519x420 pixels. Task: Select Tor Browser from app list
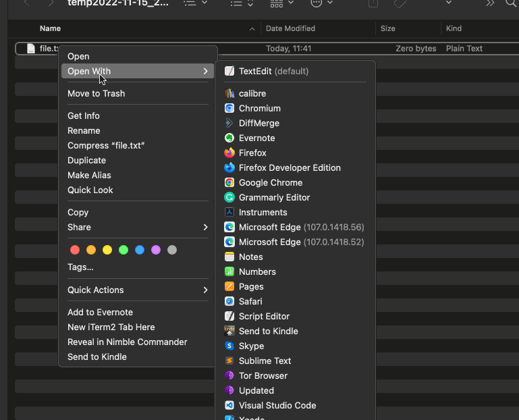(295, 376)
